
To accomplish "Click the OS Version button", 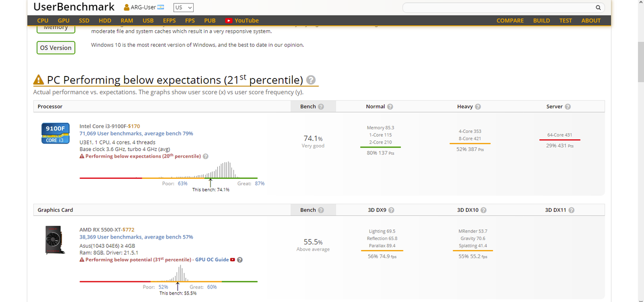I will click(x=56, y=48).
